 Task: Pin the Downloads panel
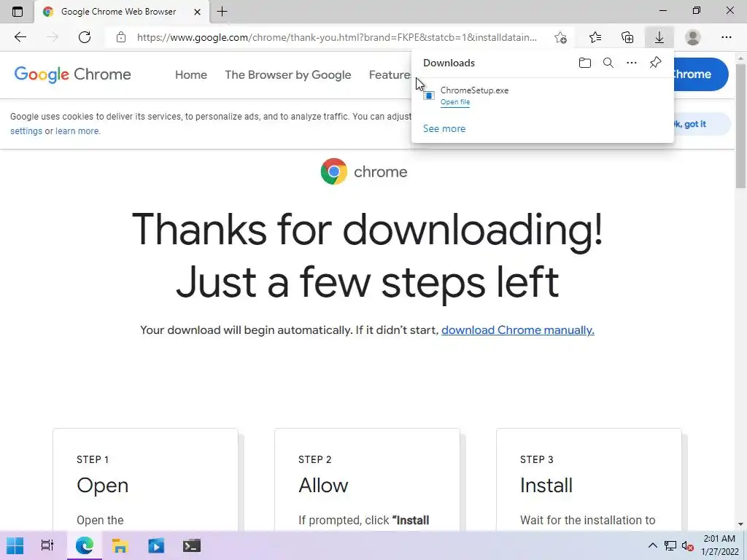tap(656, 63)
